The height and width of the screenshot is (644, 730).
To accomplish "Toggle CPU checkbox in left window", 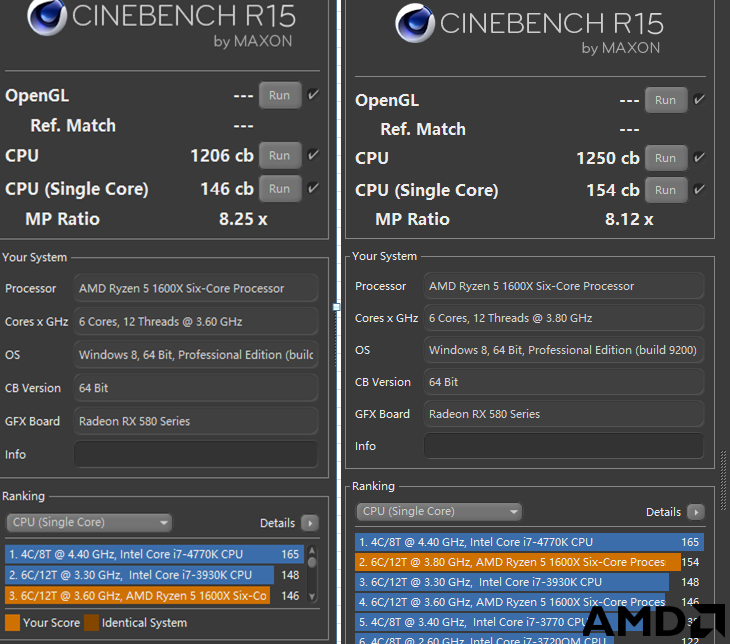I will [x=313, y=154].
